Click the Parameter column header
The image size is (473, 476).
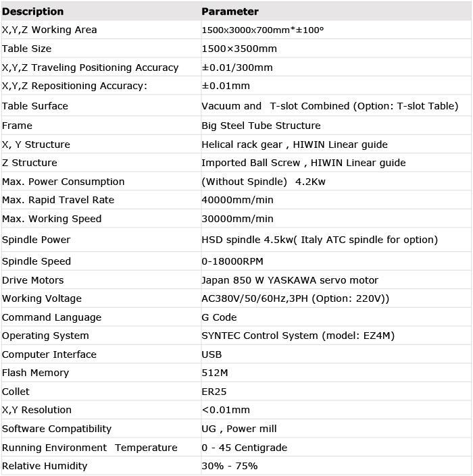tap(230, 11)
